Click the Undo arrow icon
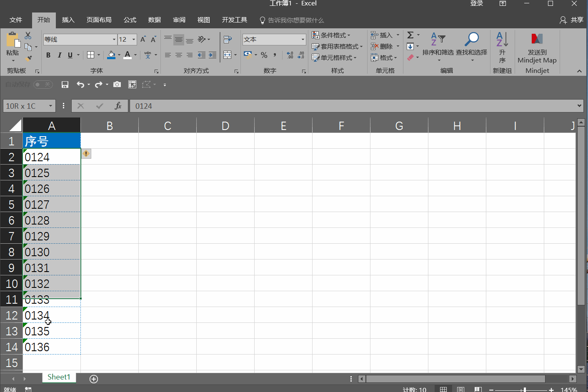Viewport: 588px width, 392px height. pyautogui.click(x=80, y=85)
